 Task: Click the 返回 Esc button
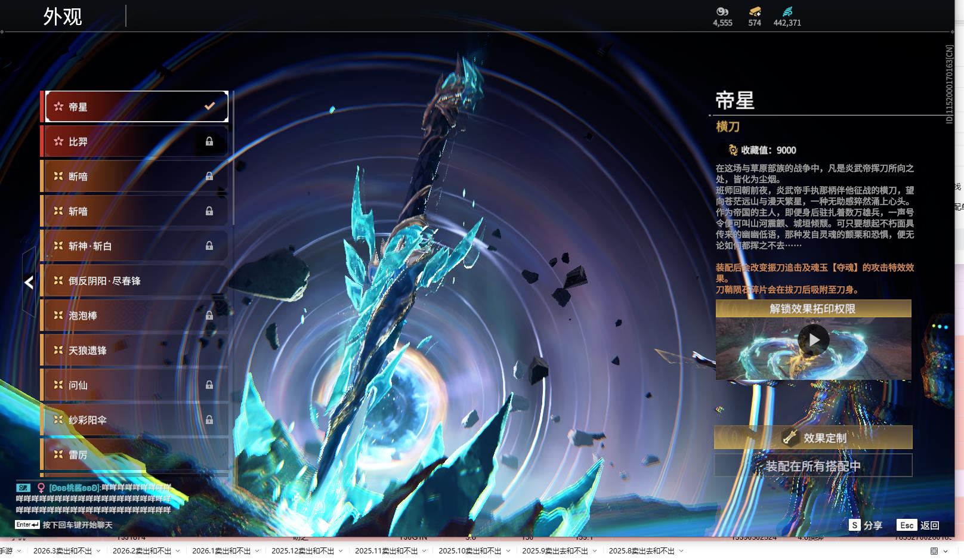[x=918, y=525]
